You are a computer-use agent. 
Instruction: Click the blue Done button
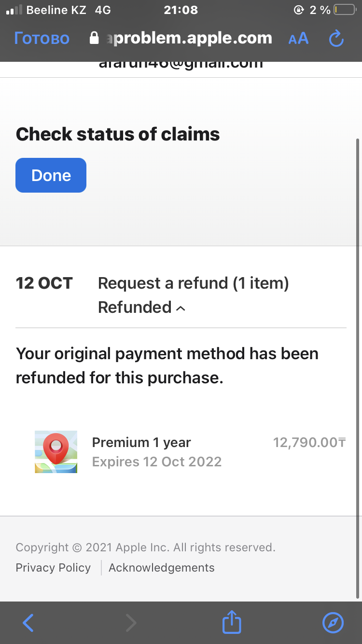pos(51,175)
